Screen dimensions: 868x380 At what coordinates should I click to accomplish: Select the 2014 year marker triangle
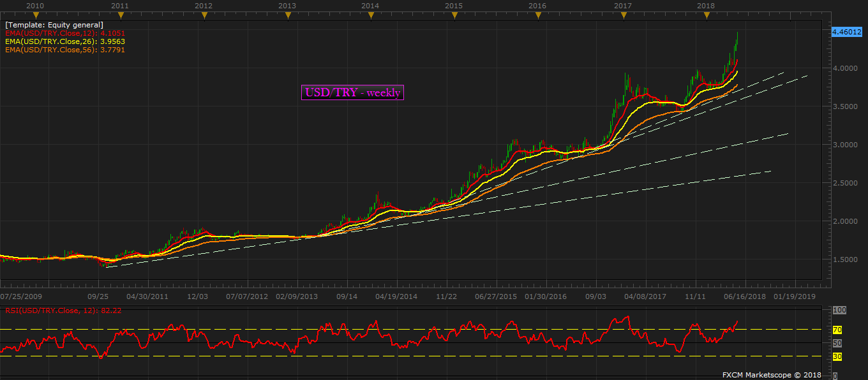click(371, 16)
